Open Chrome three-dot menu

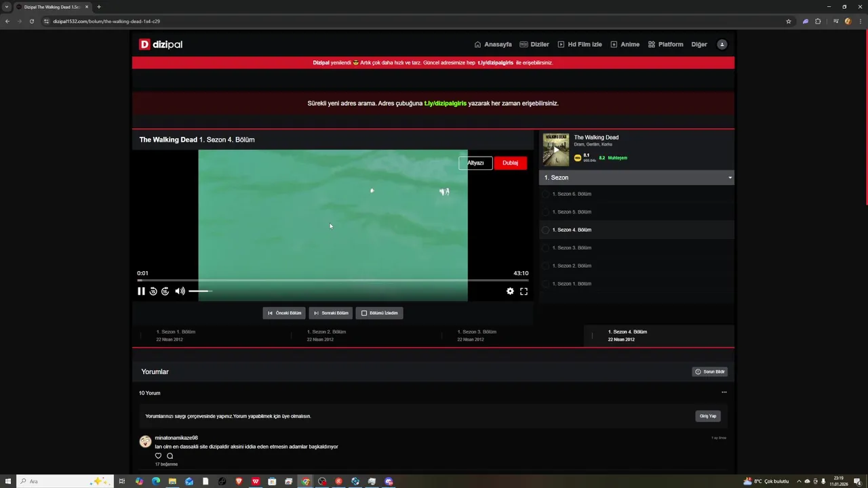pos(861,21)
